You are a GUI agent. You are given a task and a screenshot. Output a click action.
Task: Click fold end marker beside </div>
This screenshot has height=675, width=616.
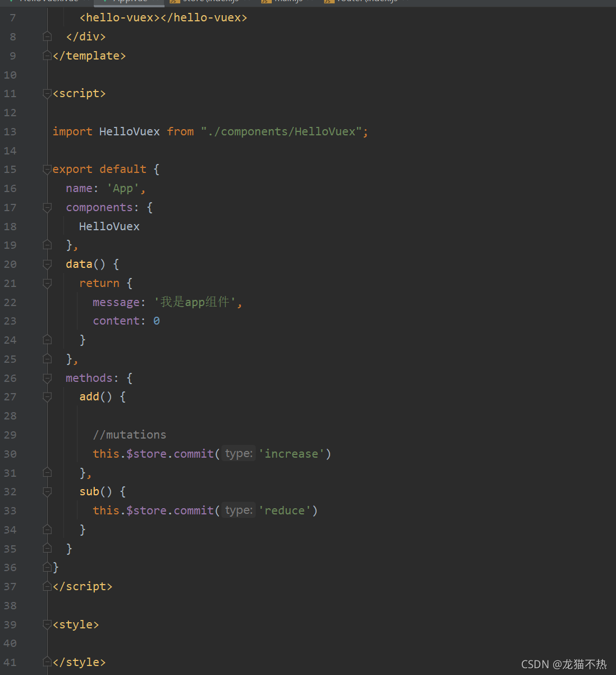click(47, 37)
